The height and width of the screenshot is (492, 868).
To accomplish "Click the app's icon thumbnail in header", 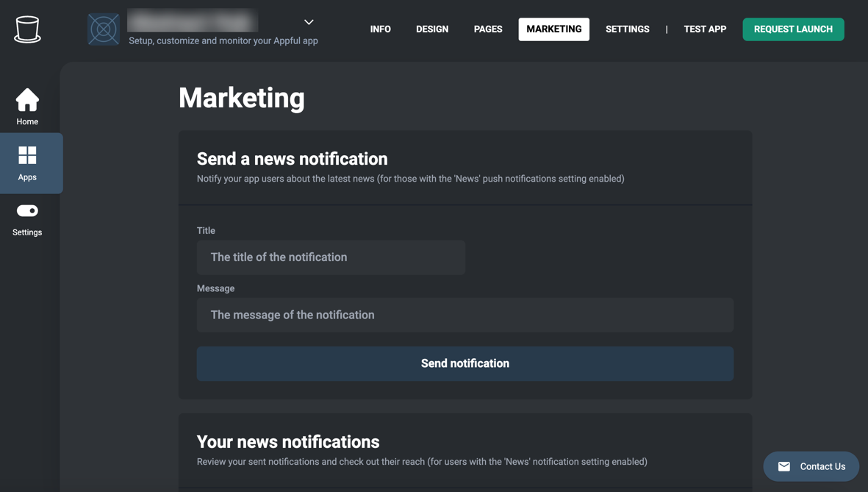I will (104, 29).
